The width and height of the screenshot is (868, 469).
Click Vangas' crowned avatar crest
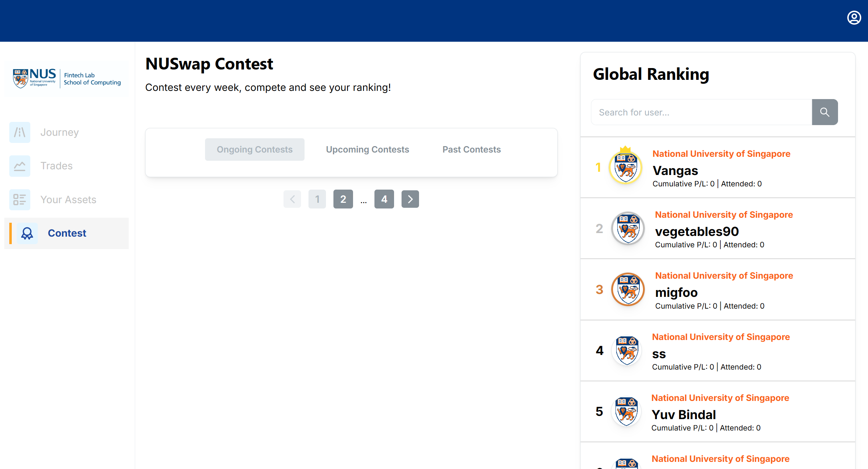pyautogui.click(x=626, y=166)
